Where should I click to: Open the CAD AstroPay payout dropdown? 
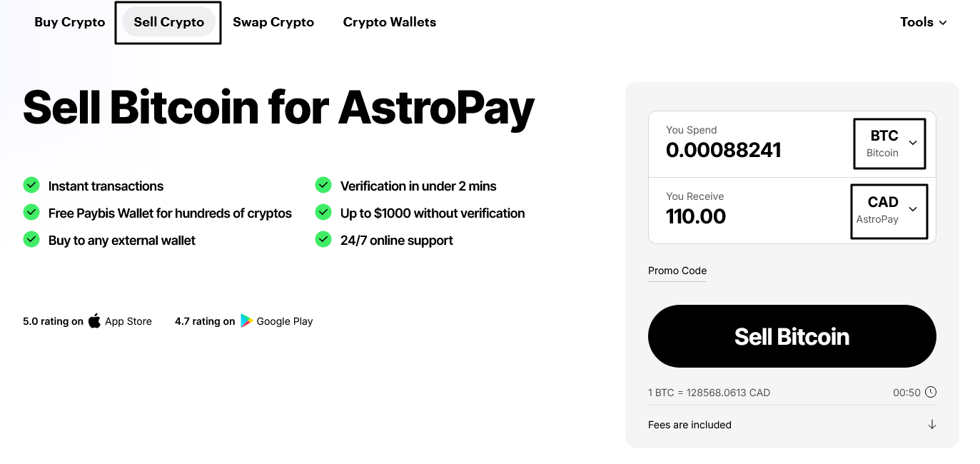click(x=888, y=211)
